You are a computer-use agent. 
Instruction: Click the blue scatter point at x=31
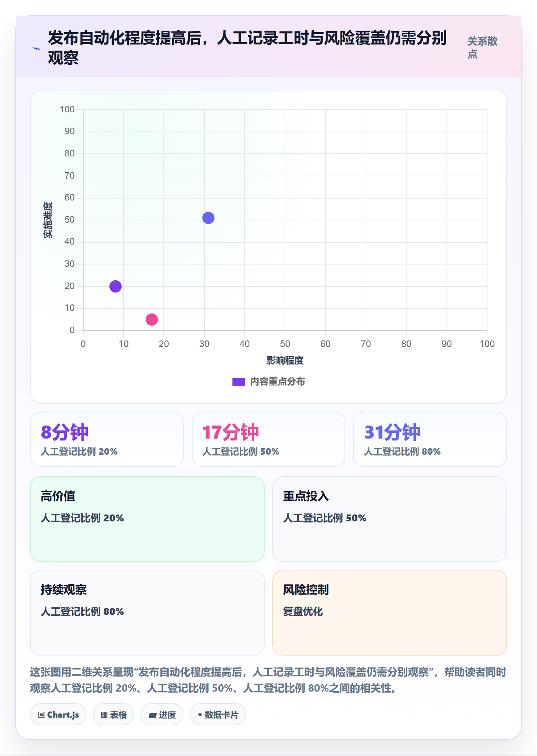point(208,218)
